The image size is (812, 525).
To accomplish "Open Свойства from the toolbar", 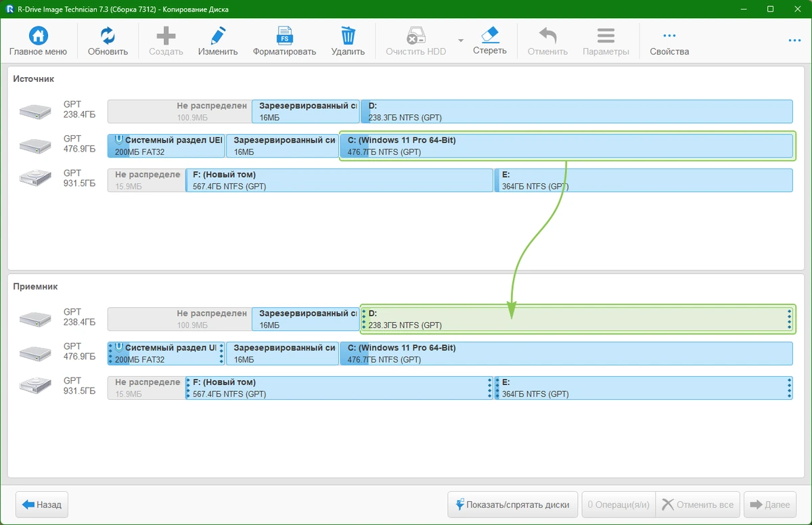I will click(669, 41).
